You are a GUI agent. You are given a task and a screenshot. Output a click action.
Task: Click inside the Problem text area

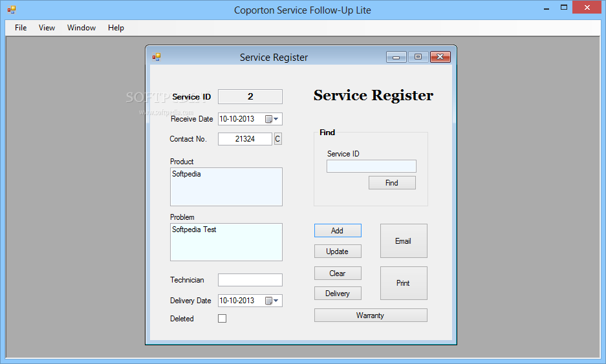pyautogui.click(x=226, y=242)
